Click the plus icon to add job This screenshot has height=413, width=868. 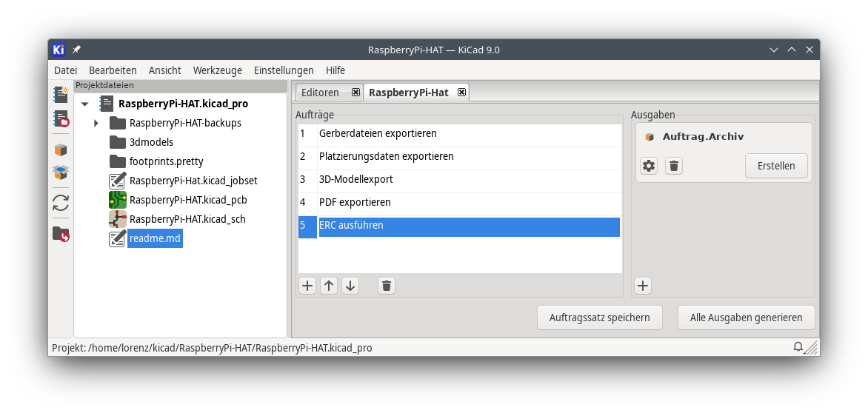point(307,286)
